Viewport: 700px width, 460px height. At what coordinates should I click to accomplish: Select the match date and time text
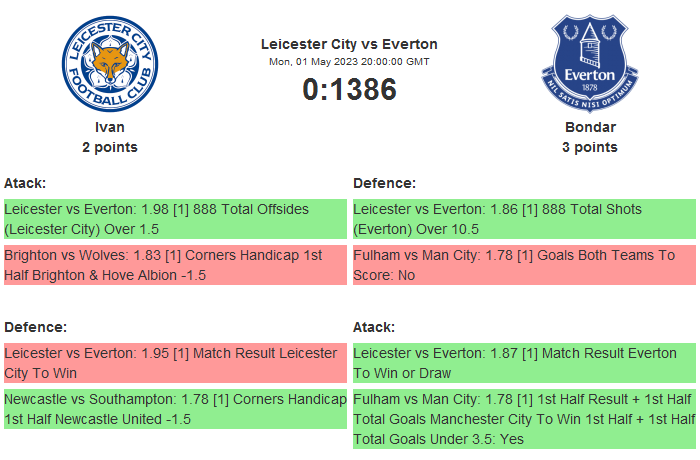349,61
